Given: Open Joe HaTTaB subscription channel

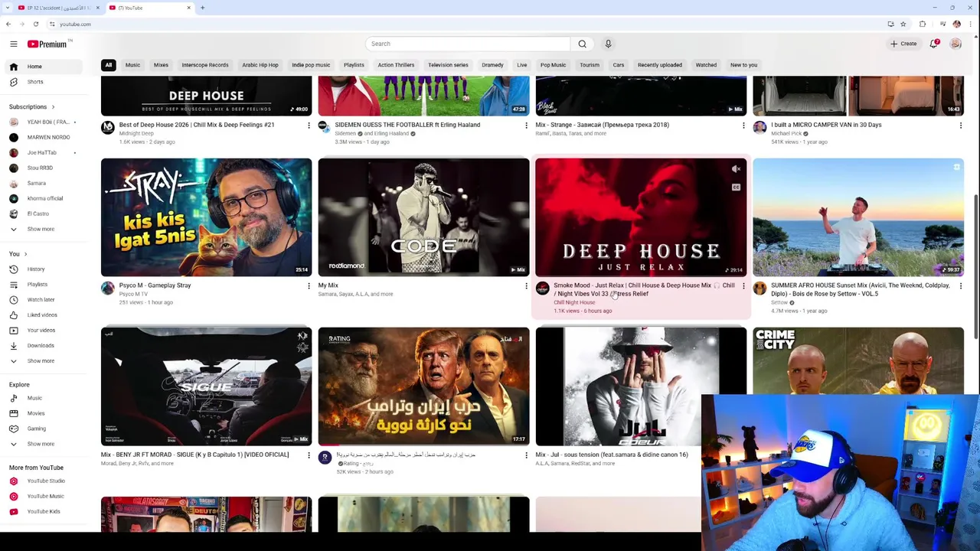Looking at the screenshot, I should click(x=44, y=152).
